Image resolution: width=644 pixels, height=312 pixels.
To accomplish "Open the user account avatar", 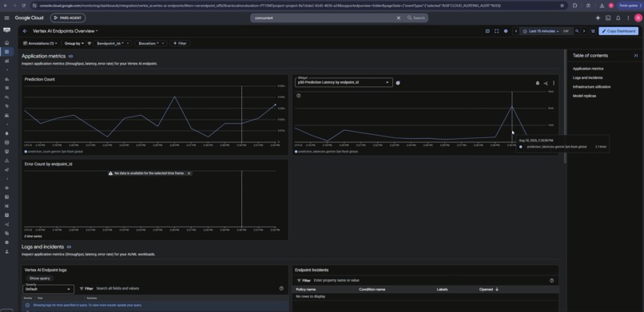I will point(638,18).
